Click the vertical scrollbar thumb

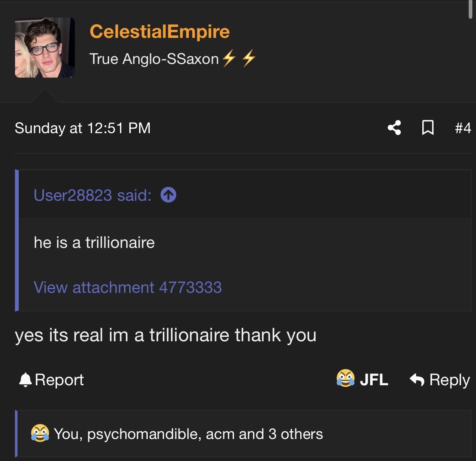[x=471, y=9]
